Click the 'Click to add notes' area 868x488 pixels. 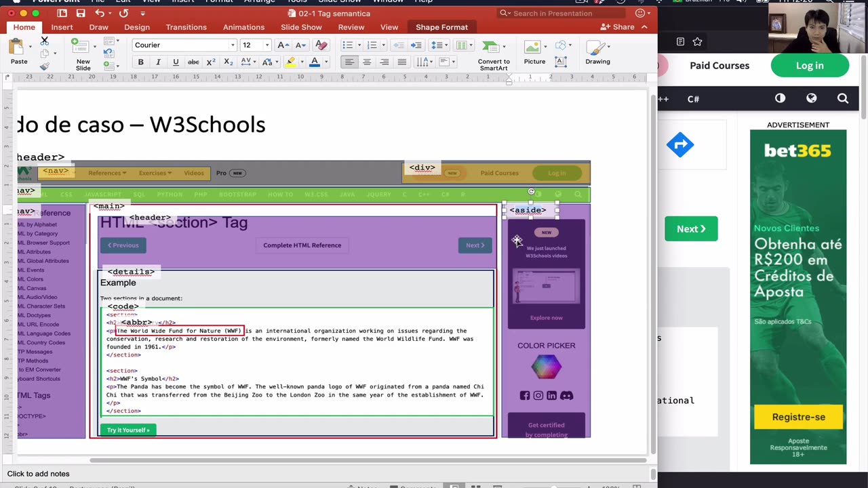point(38,474)
